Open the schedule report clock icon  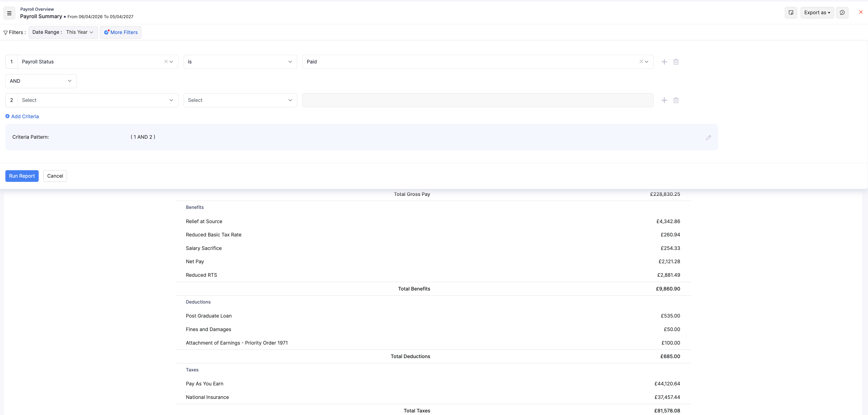pos(842,13)
